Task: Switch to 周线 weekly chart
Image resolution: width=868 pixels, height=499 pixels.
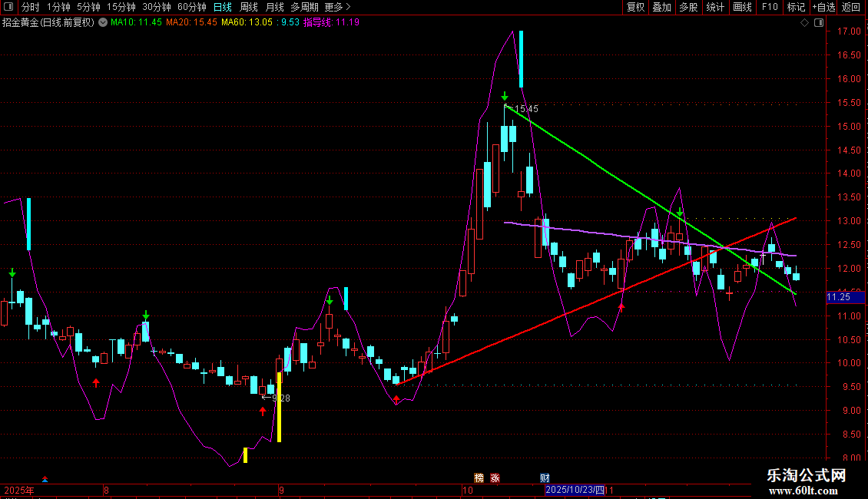Action: [249, 7]
